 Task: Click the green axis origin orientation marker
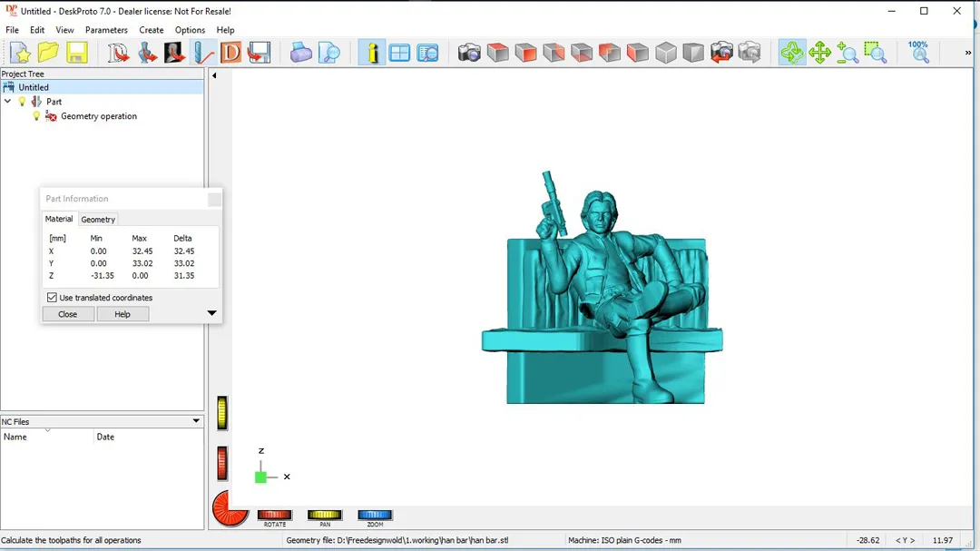point(260,477)
